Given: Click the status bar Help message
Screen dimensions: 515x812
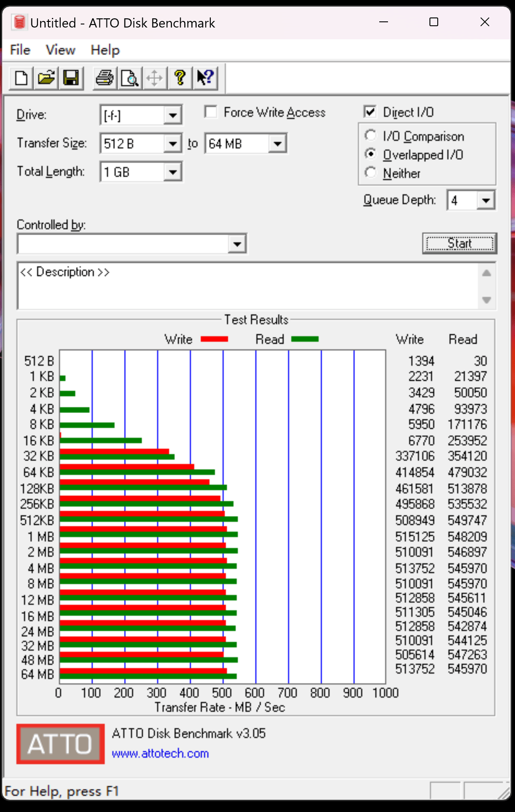Looking at the screenshot, I should pyautogui.click(x=62, y=791).
